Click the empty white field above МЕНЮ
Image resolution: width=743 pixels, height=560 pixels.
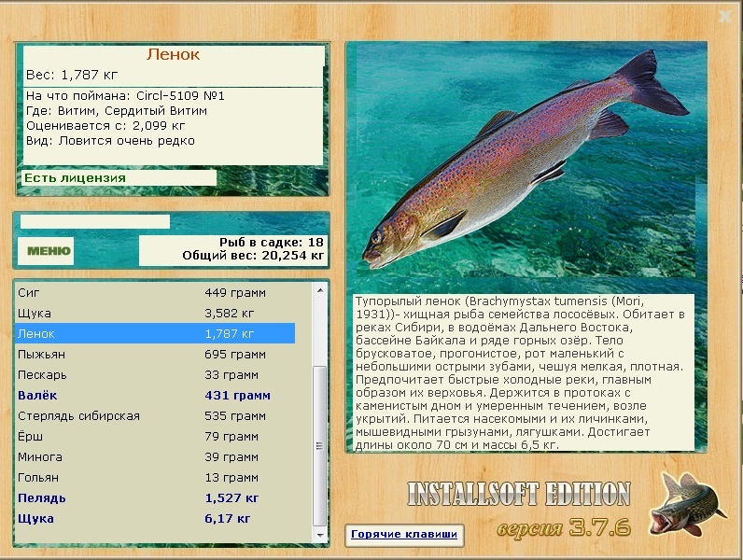coord(95,222)
